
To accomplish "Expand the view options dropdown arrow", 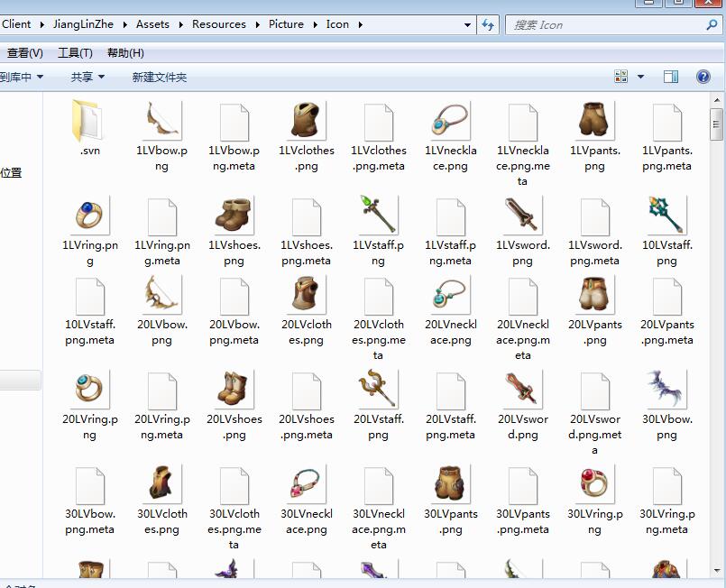I will tap(641, 78).
